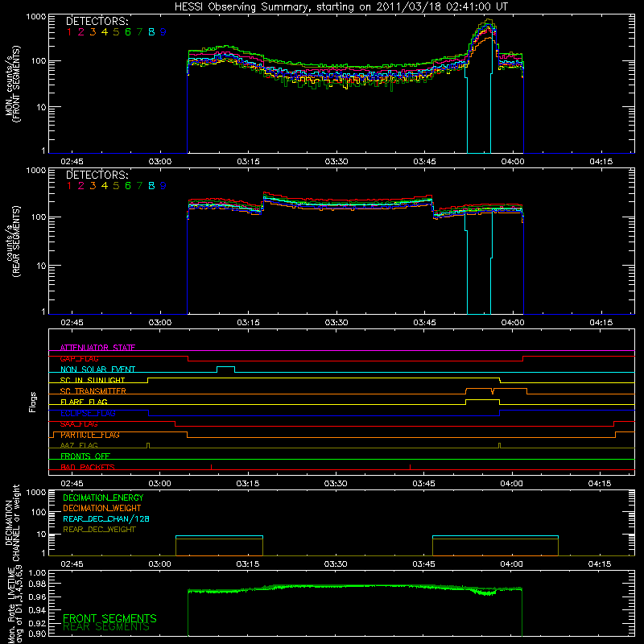Viewport: 644px width, 644px height.
Task: Select dark green detector 7 in front-segments legend
Action: click(x=139, y=32)
